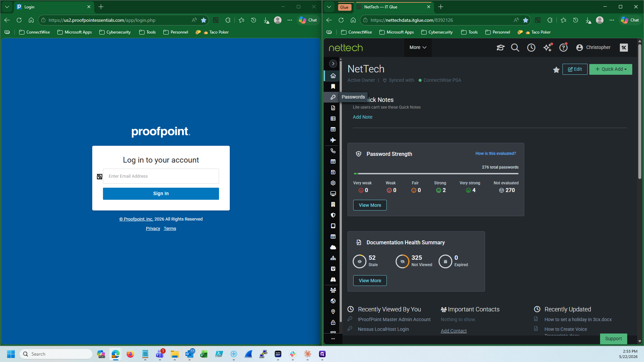The height and width of the screenshot is (362, 644).
Task: Open How is this evaluated link
Action: click(495, 154)
